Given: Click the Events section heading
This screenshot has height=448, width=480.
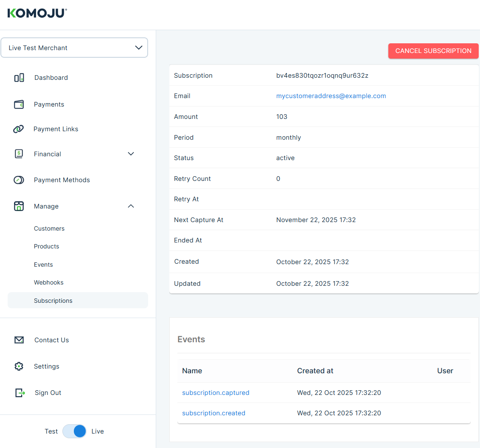Looking at the screenshot, I should click(191, 339).
